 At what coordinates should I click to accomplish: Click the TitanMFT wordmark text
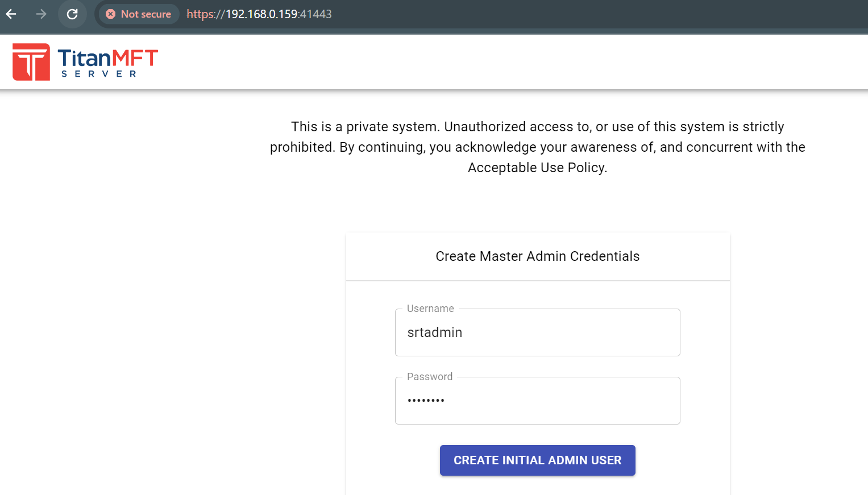(x=107, y=57)
